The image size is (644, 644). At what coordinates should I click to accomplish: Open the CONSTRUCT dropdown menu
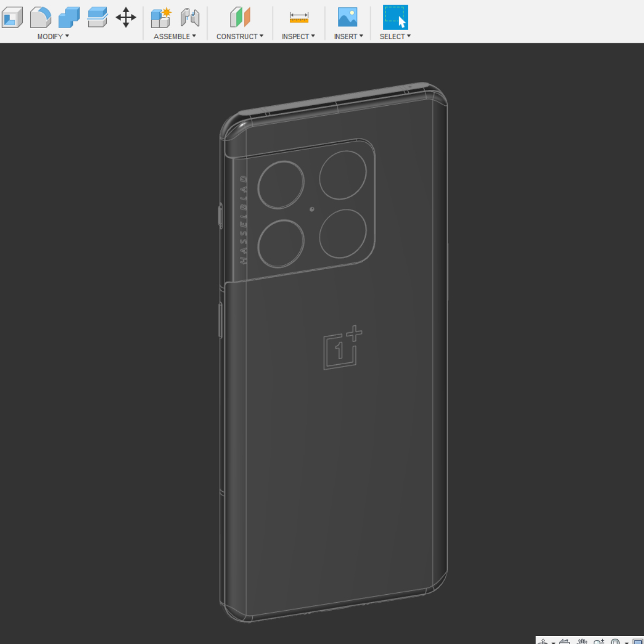[x=240, y=36]
